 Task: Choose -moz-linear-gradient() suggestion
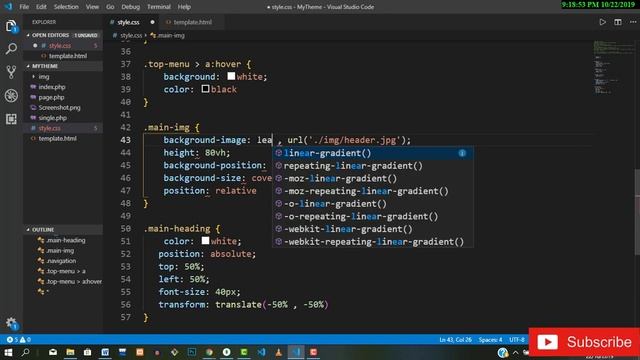click(x=373, y=178)
